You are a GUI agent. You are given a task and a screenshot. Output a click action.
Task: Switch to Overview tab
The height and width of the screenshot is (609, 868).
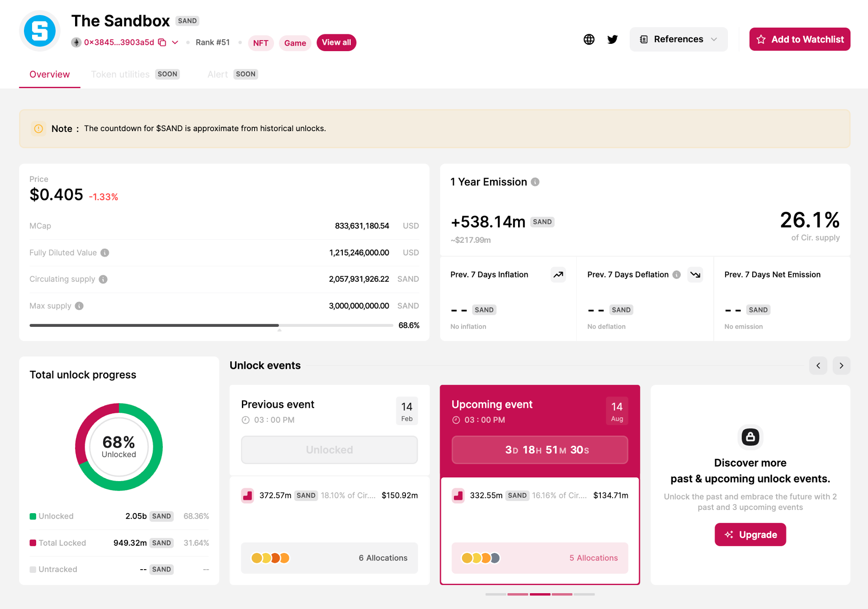click(x=50, y=74)
